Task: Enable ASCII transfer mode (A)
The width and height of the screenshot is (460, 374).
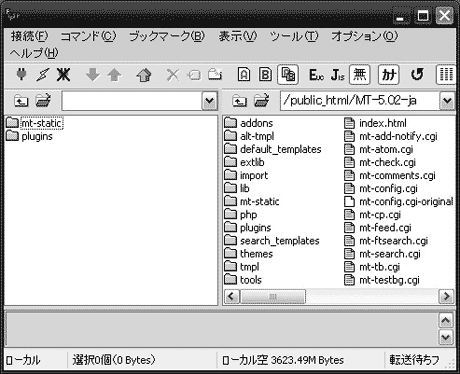Action: [244, 74]
